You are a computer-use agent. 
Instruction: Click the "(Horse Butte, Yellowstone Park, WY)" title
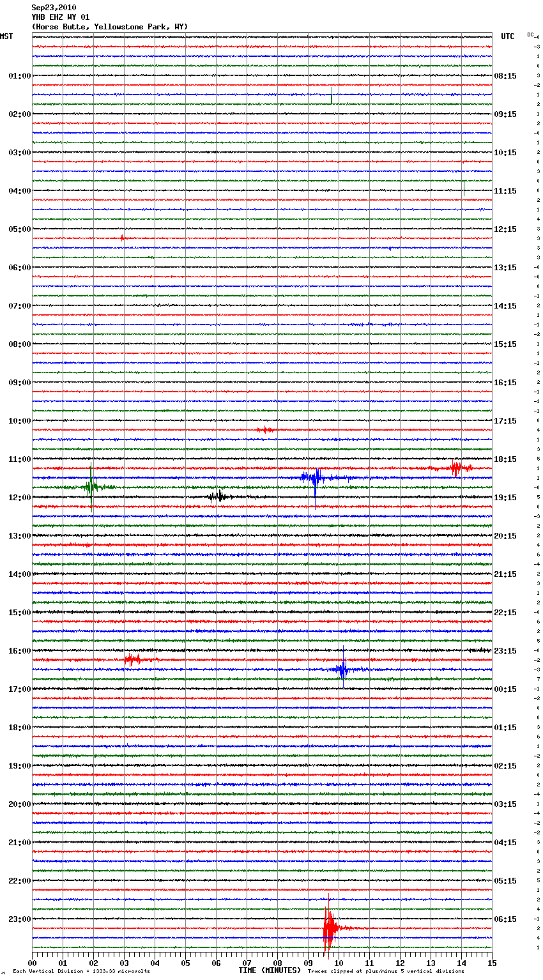tap(110, 27)
